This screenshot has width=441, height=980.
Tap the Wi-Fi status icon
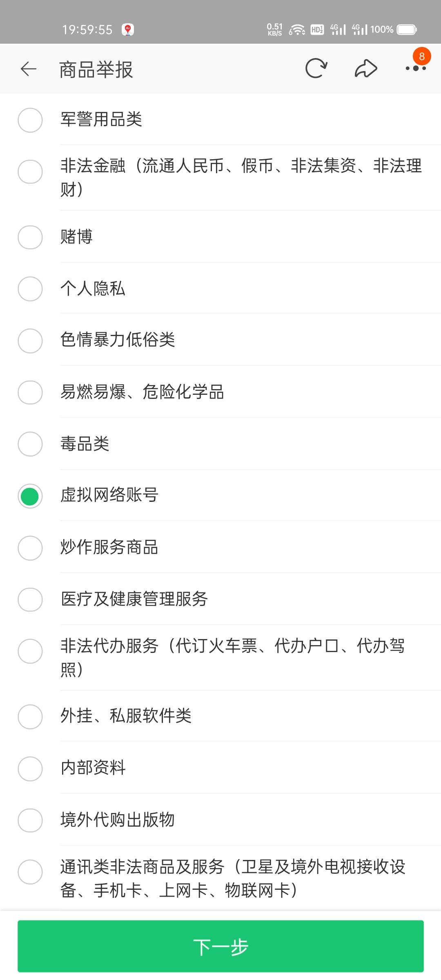tap(297, 29)
